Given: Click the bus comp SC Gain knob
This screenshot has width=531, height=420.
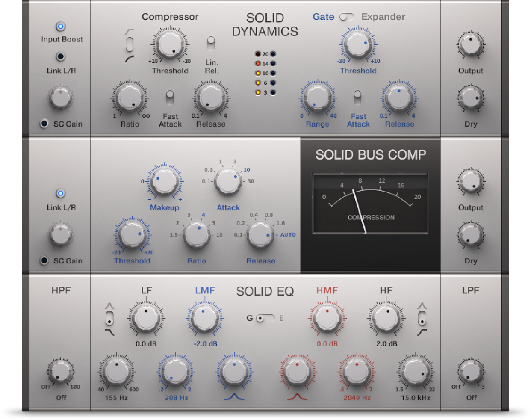Looking at the screenshot, I should 61,235.
